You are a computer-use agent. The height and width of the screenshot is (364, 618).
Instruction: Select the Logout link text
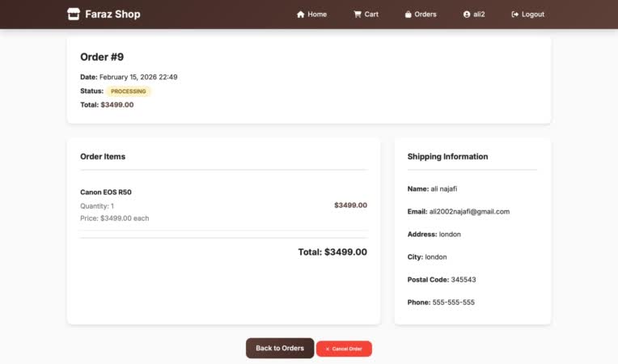click(533, 15)
